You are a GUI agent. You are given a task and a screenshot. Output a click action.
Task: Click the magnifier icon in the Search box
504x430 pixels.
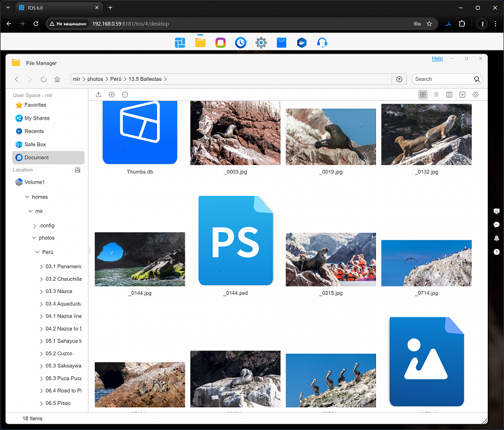pyautogui.click(x=477, y=79)
